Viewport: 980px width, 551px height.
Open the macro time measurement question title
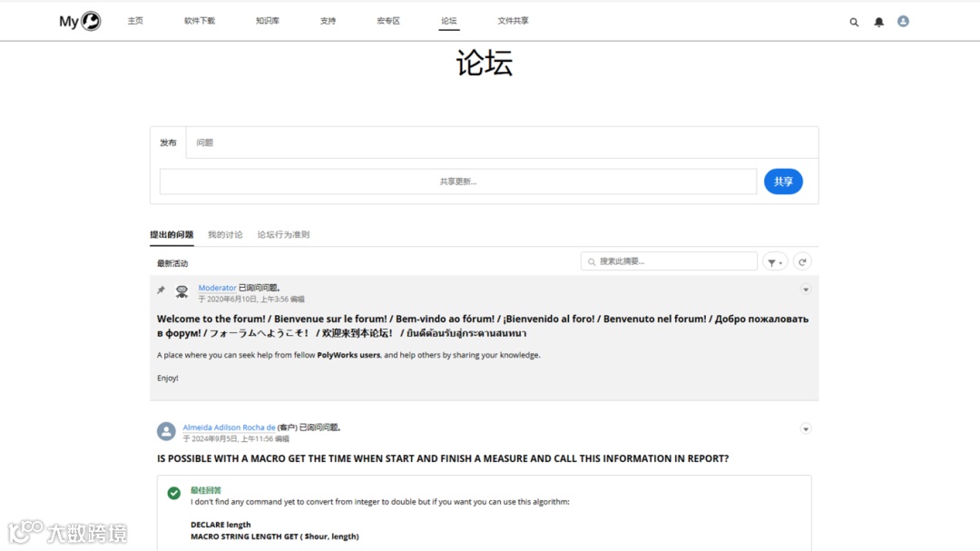point(443,458)
